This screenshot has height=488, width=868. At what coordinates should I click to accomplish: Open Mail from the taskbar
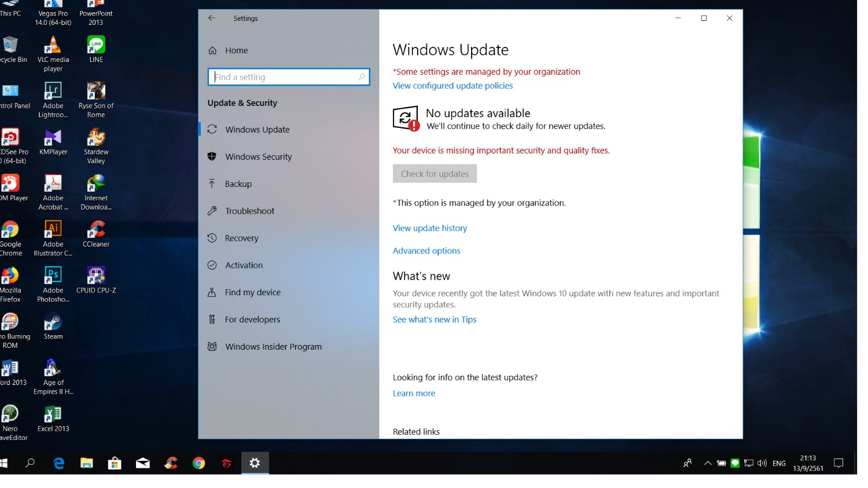pyautogui.click(x=143, y=463)
